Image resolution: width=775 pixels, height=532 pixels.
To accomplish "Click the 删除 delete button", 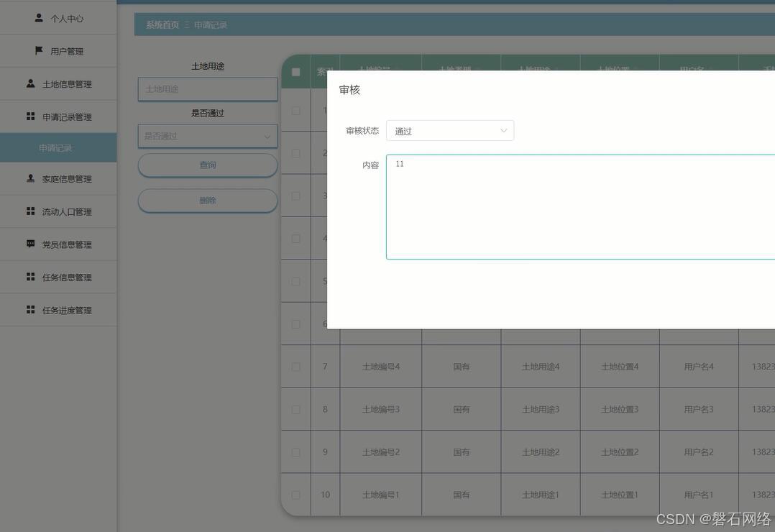I will 208,201.
